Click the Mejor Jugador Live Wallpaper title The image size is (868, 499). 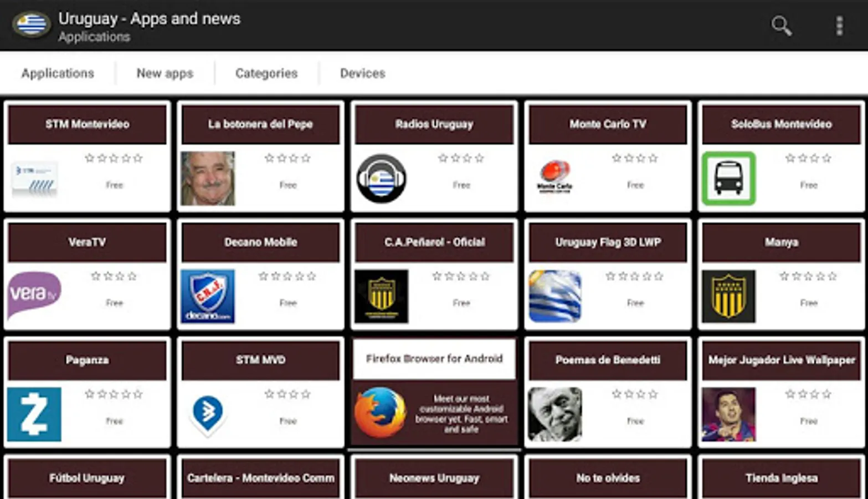(781, 360)
